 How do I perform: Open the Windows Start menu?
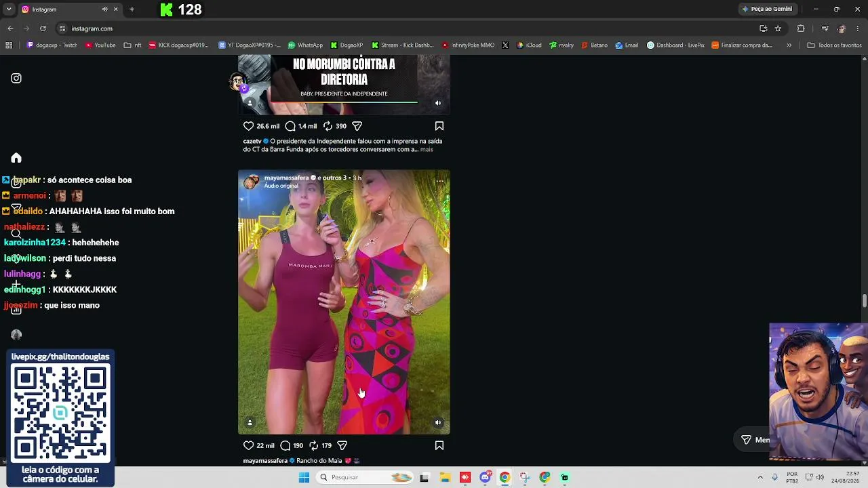tap(304, 477)
